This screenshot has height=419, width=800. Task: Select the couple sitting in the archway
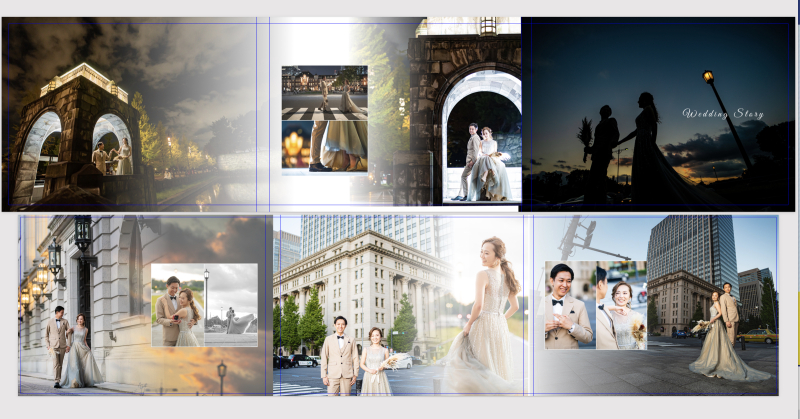tap(481, 150)
